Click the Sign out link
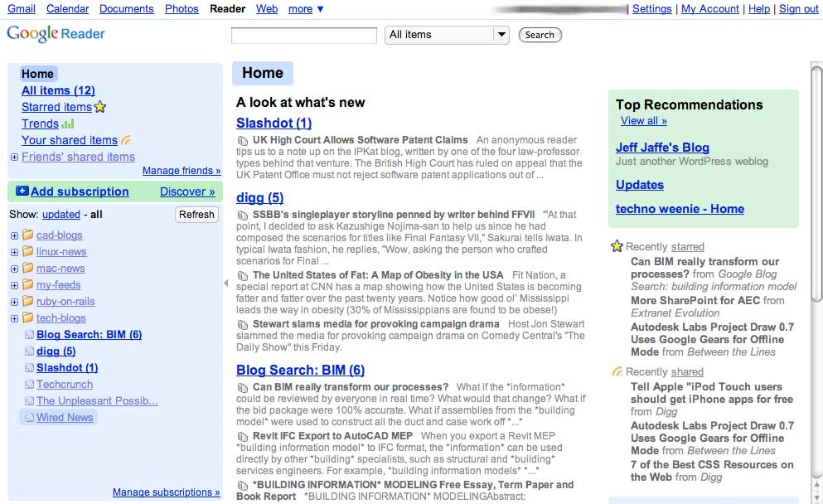Image resolution: width=823 pixels, height=504 pixels. coord(798,9)
